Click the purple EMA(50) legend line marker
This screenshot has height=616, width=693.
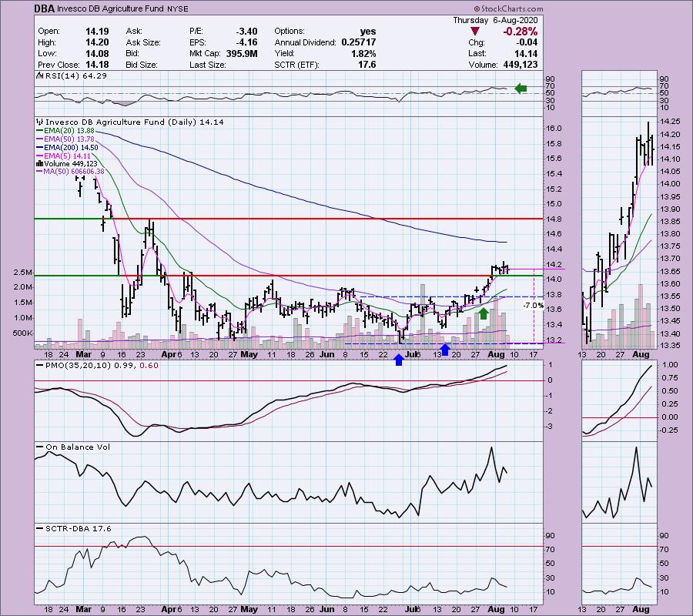click(40, 139)
